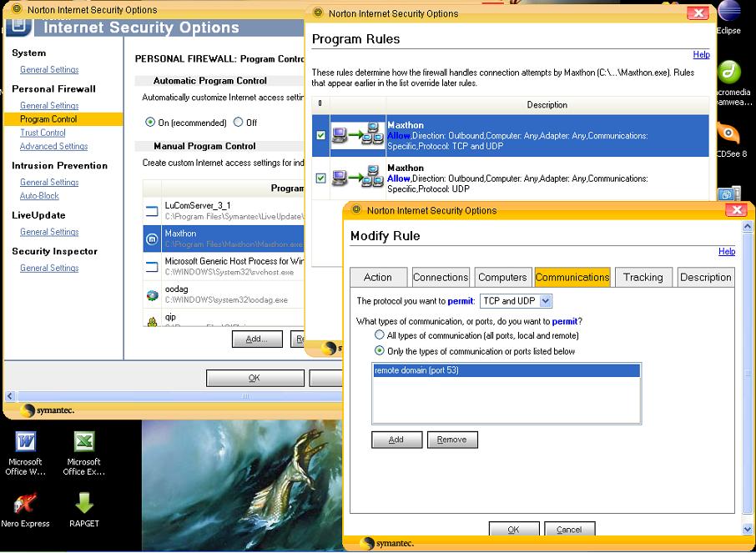Click the Maxthon program icon in list
This screenshot has width=756, height=553.
pos(153,239)
